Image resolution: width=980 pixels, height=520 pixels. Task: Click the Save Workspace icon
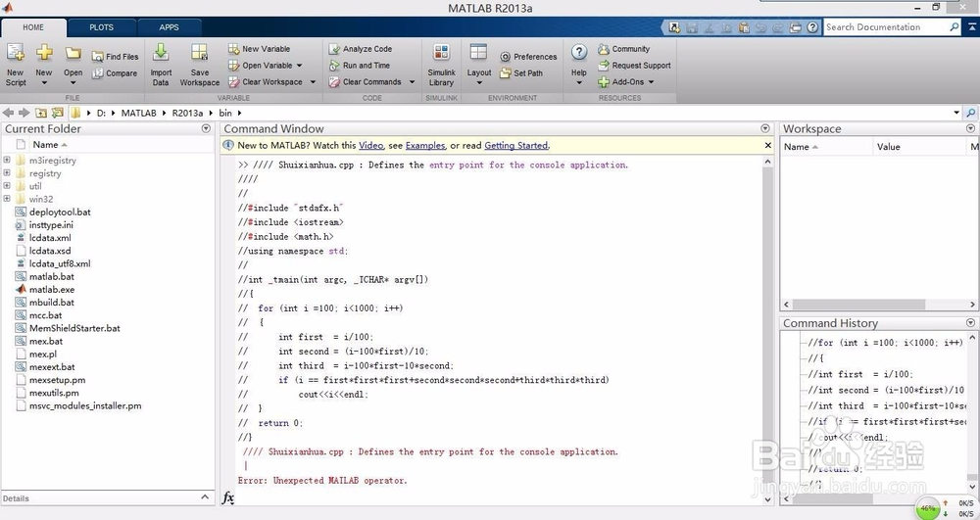[199, 53]
